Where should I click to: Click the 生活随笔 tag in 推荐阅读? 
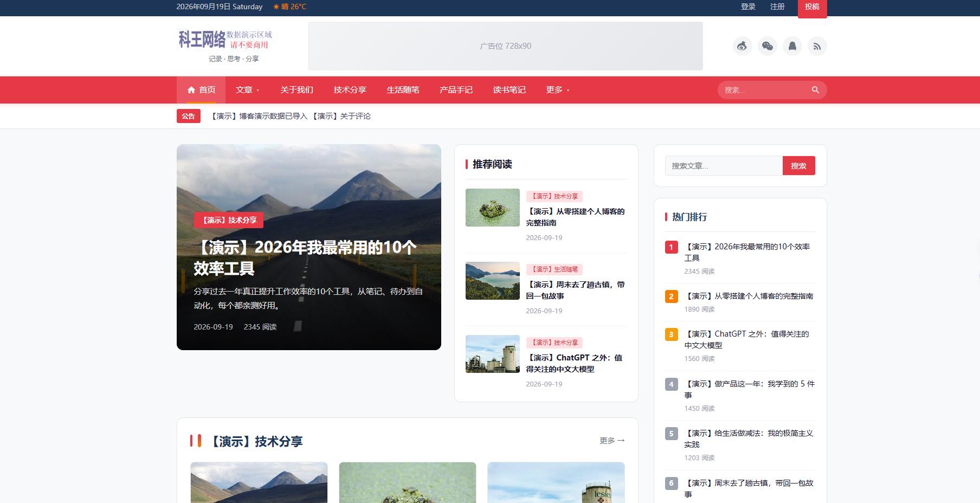pos(554,269)
